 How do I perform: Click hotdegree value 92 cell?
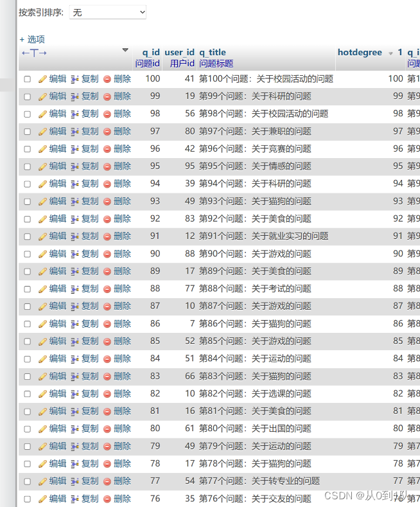[x=398, y=219]
